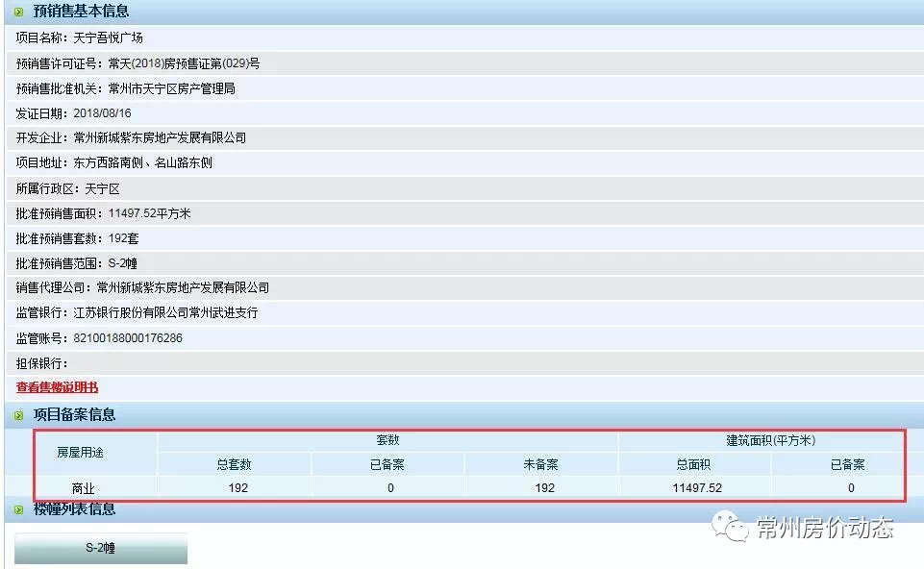Click the 已备案 套数 value 0 cell
The image size is (924, 569).
click(390, 487)
